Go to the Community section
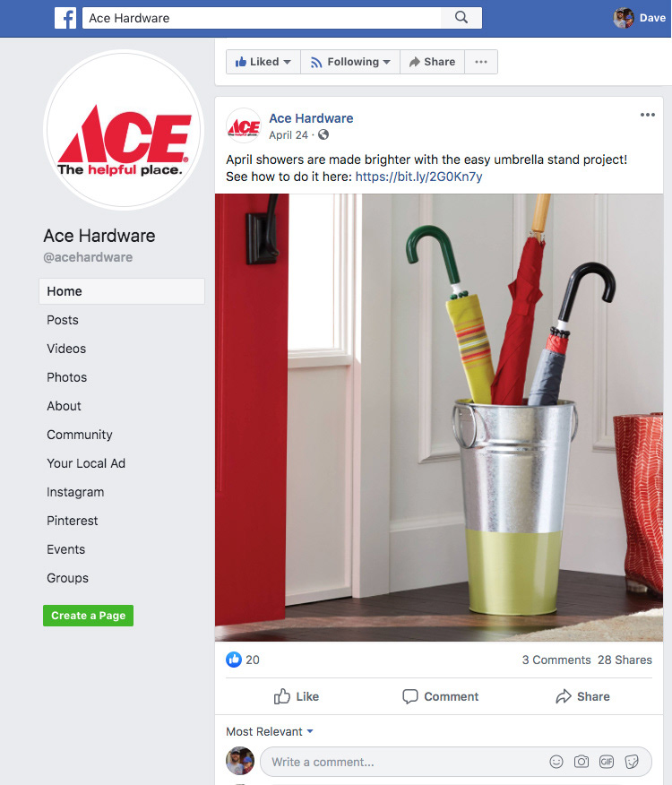The width and height of the screenshot is (672, 785). [x=80, y=435]
